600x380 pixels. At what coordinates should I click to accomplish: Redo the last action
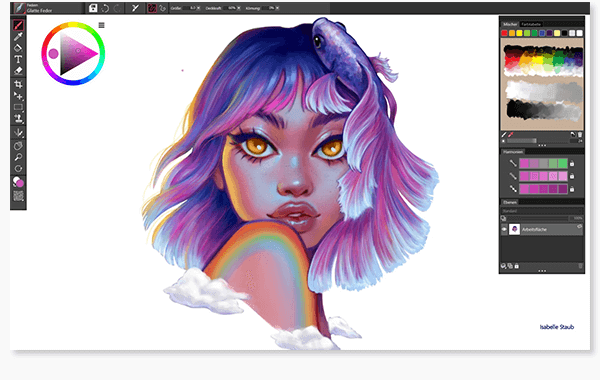tap(118, 8)
